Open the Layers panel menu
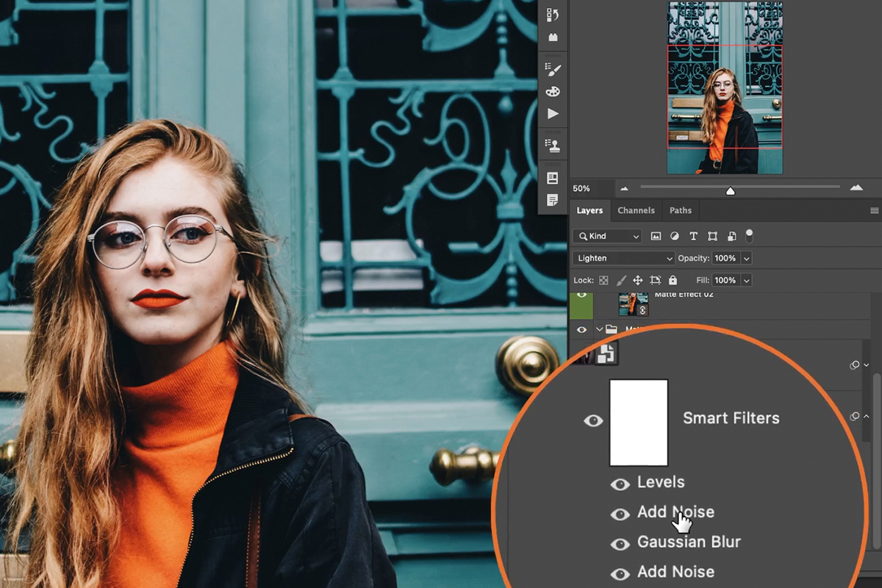The height and width of the screenshot is (588, 882). coord(876,210)
